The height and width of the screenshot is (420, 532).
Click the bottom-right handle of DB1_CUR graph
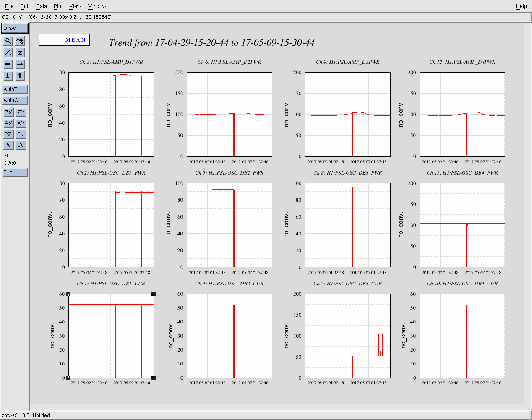(154, 378)
